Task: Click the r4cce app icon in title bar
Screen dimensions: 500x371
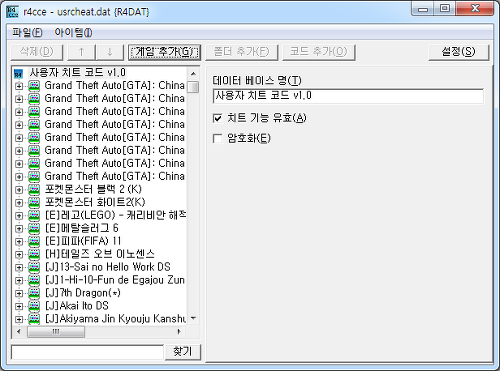Action: click(x=12, y=12)
